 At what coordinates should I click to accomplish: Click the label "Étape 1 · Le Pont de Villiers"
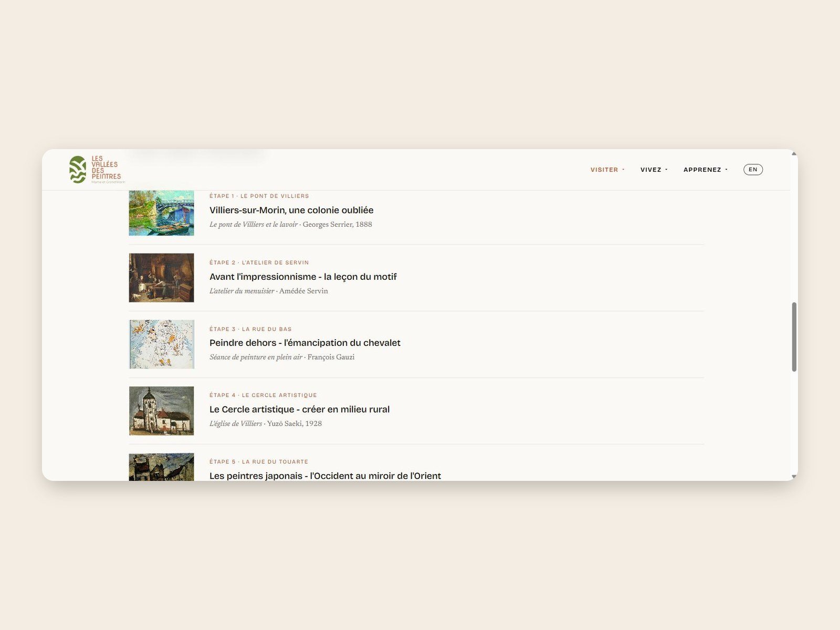[259, 196]
